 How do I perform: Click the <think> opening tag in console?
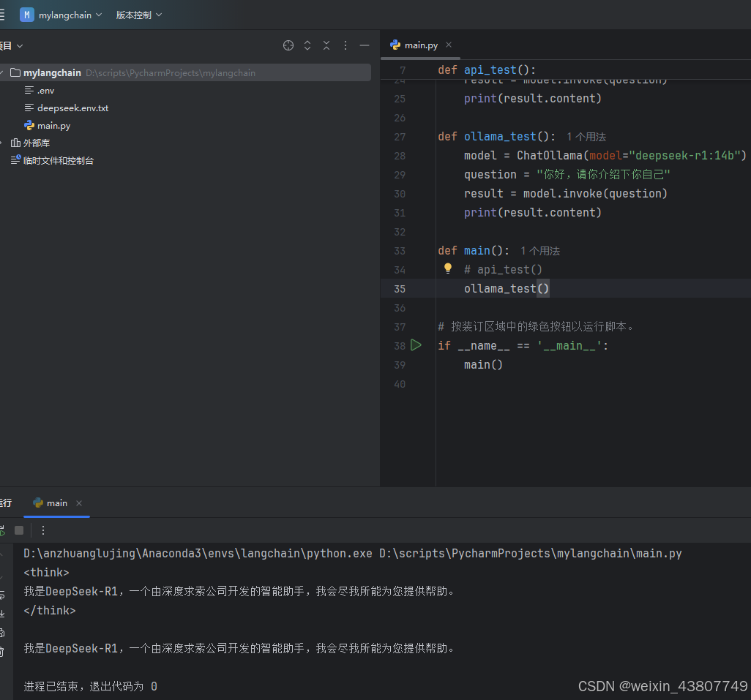(46, 572)
